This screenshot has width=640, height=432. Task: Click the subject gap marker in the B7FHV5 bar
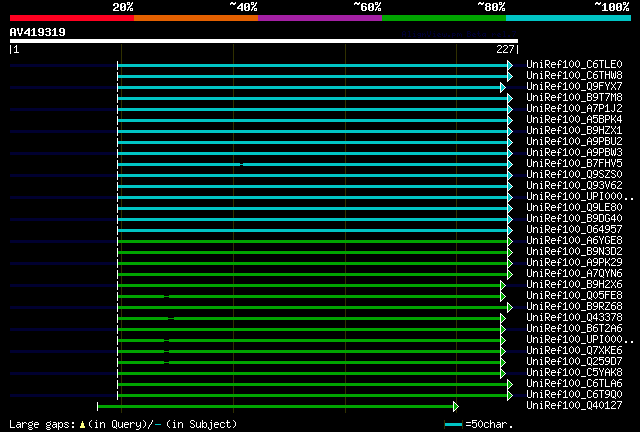pyautogui.click(x=242, y=165)
